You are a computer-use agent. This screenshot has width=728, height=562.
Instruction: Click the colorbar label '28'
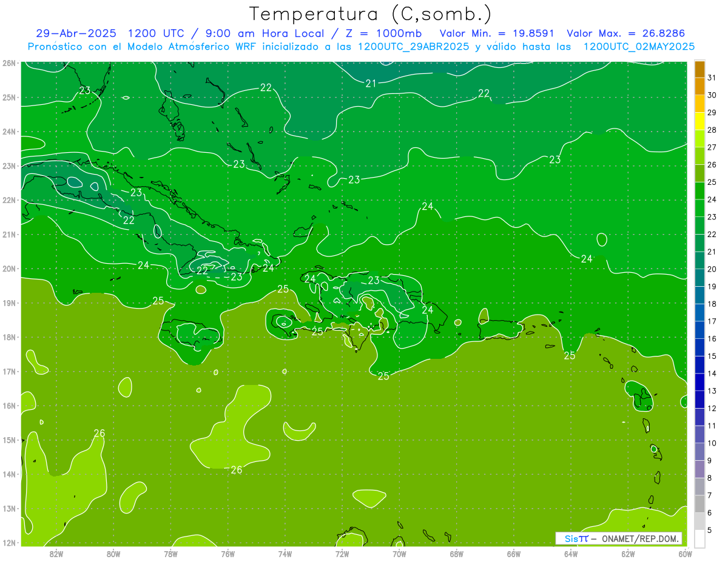(712, 130)
